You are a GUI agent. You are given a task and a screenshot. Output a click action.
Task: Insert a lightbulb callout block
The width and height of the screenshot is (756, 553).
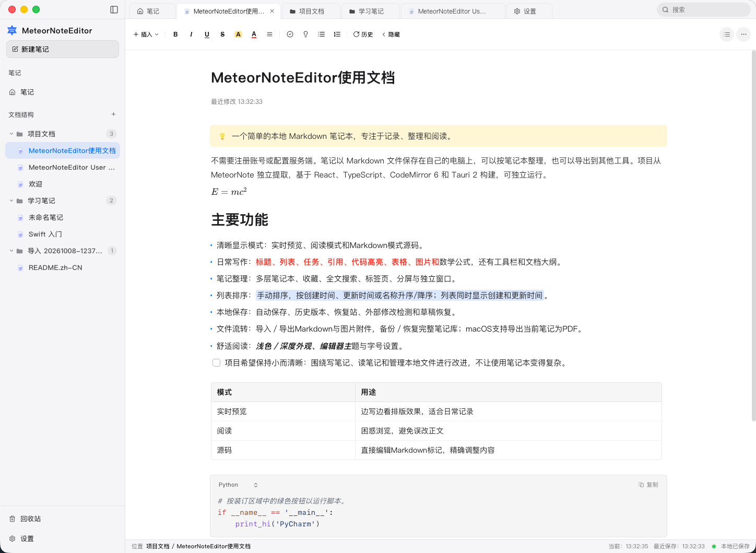point(305,34)
